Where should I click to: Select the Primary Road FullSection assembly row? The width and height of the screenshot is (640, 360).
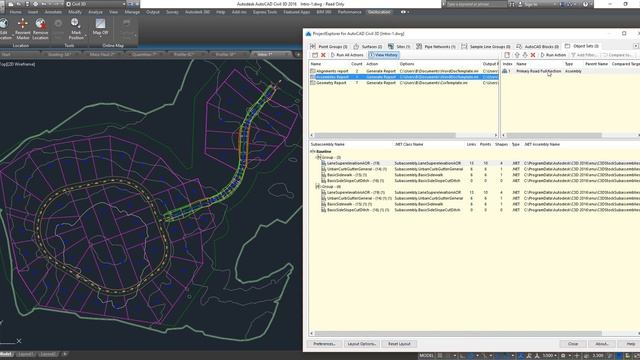pos(571,71)
